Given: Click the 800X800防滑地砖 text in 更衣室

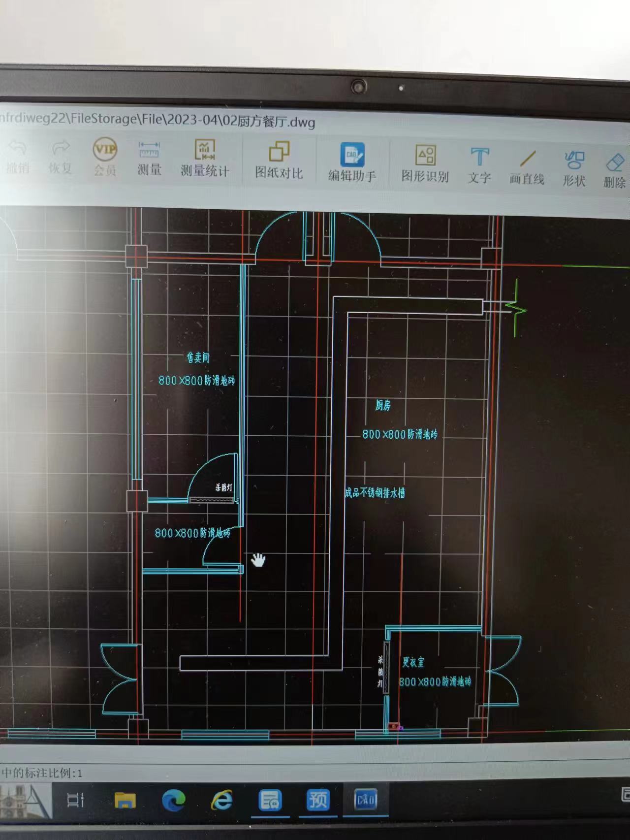Looking at the screenshot, I should pyautogui.click(x=435, y=681).
